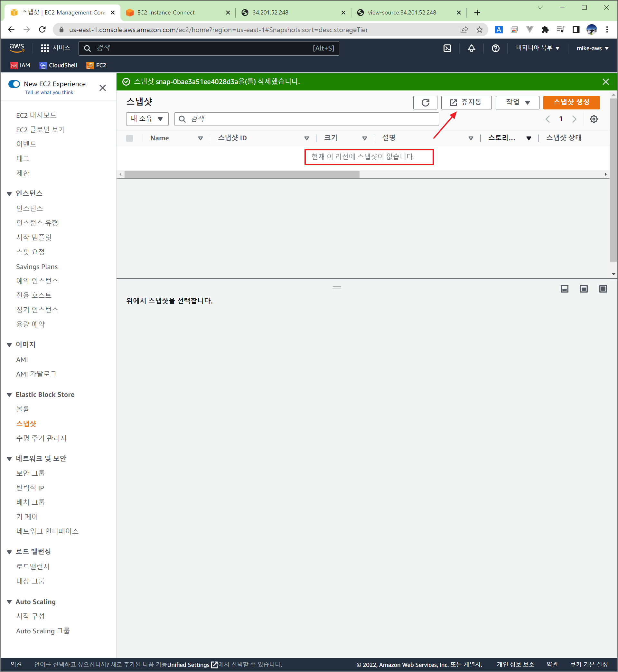This screenshot has height=672, width=618.
Task: Maximize the details split panel icon
Action: (603, 288)
